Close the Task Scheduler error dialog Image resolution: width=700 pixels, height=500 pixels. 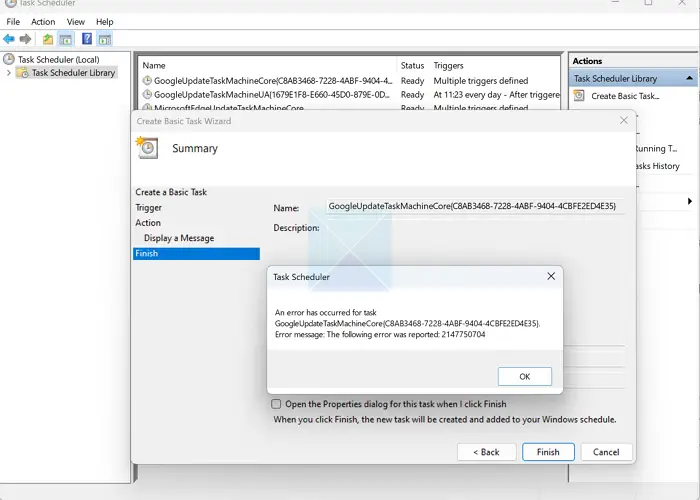click(x=551, y=276)
